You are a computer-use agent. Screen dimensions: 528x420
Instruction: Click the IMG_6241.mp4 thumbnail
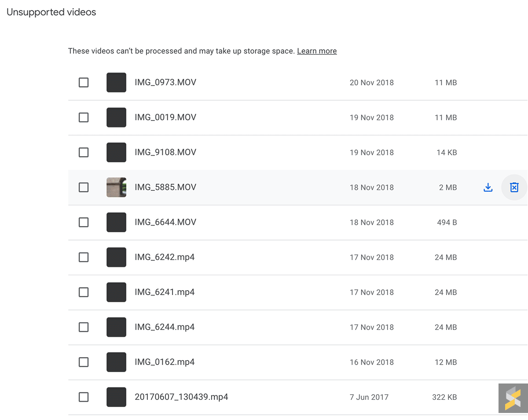click(x=116, y=292)
